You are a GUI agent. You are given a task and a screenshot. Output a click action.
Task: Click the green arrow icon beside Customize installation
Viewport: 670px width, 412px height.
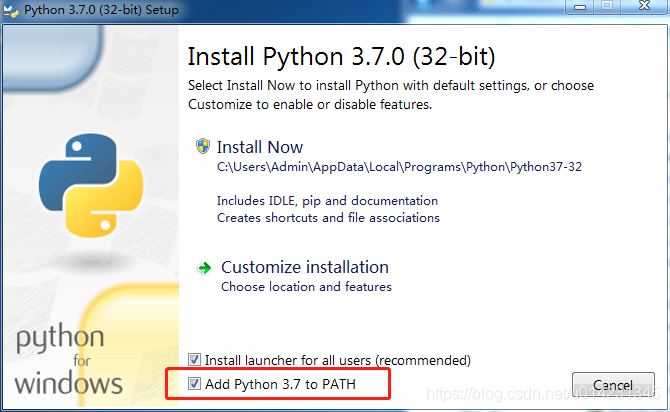(x=204, y=268)
